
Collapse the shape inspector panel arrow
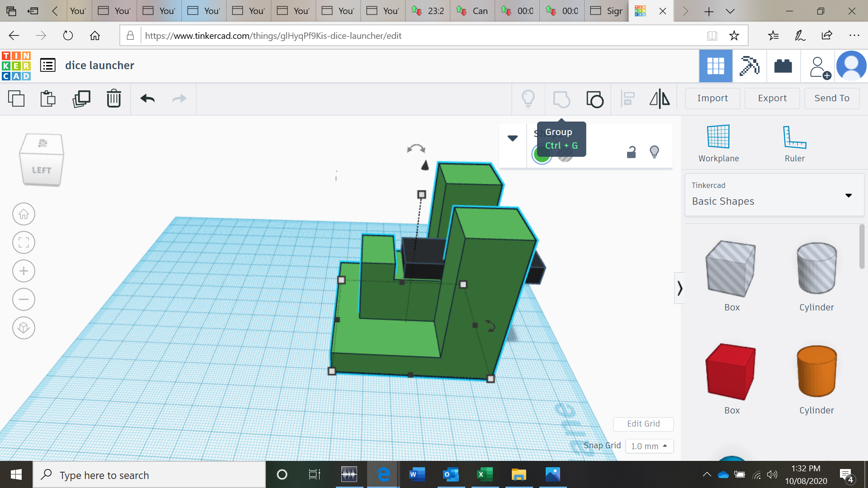pyautogui.click(x=512, y=138)
